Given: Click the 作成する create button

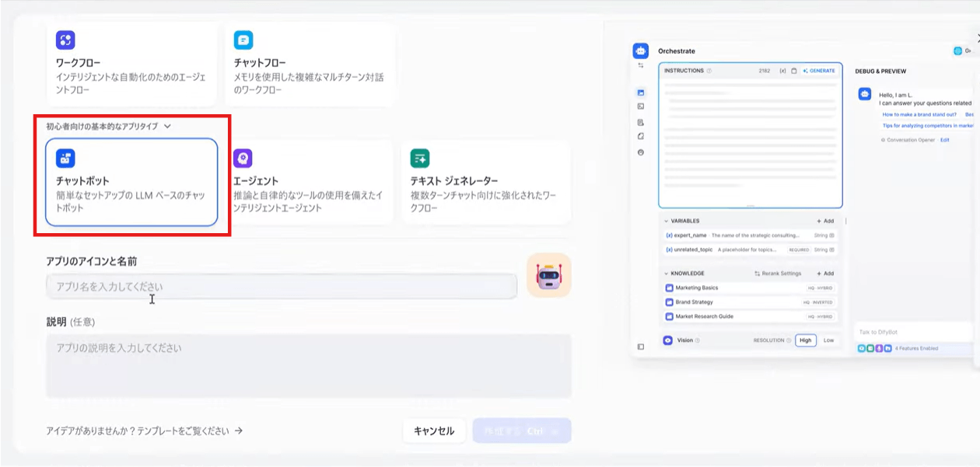Looking at the screenshot, I should point(522,430).
